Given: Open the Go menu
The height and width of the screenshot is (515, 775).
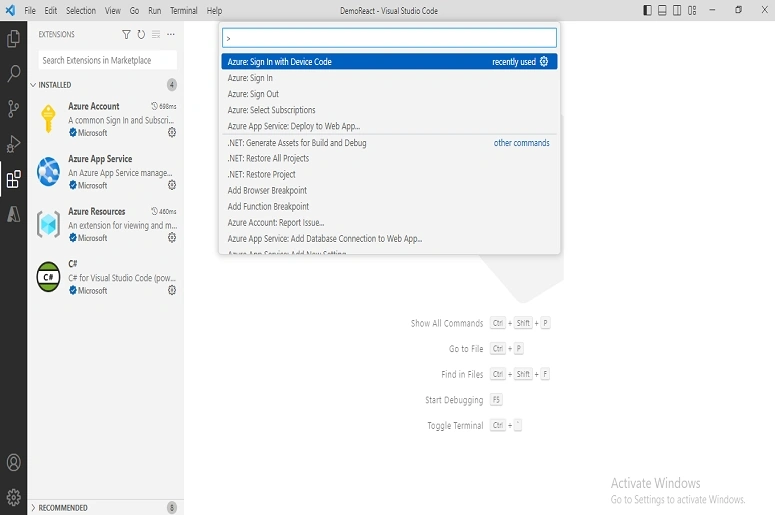Looking at the screenshot, I should coord(134,10).
